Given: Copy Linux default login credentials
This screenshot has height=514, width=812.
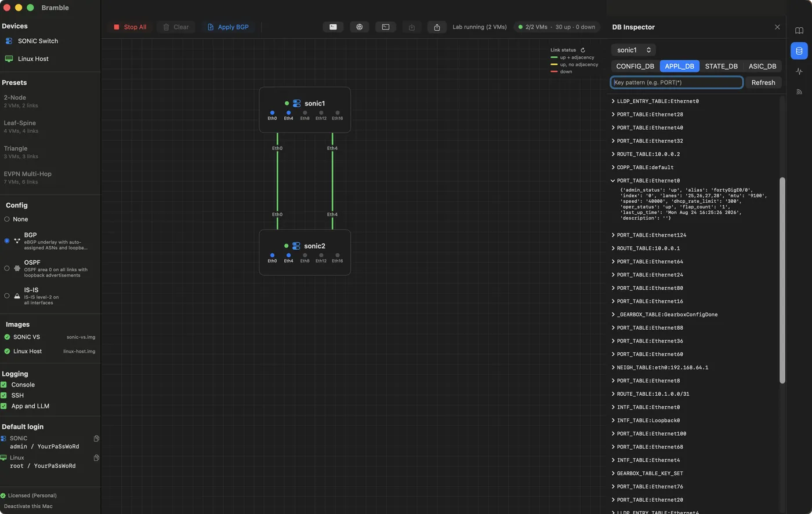Looking at the screenshot, I should [x=96, y=458].
